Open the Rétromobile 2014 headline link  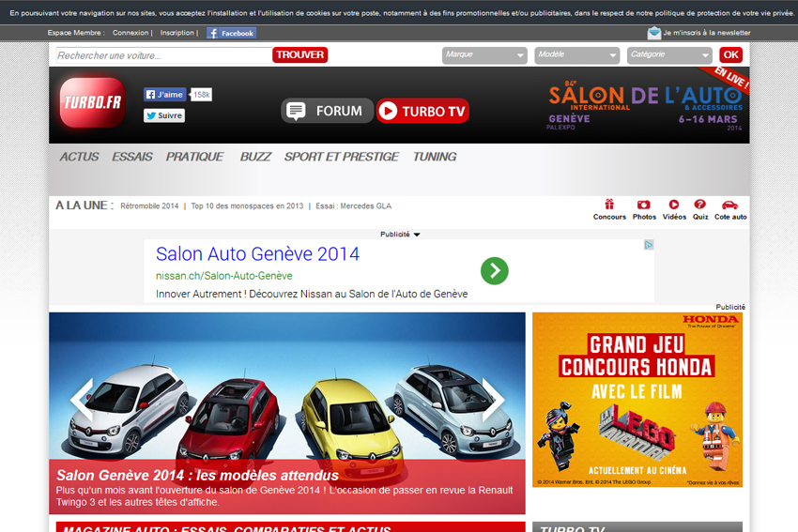point(149,206)
